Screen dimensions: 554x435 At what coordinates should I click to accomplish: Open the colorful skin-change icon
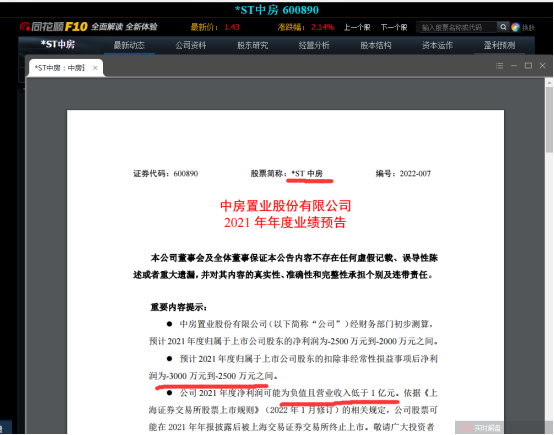click(515, 27)
